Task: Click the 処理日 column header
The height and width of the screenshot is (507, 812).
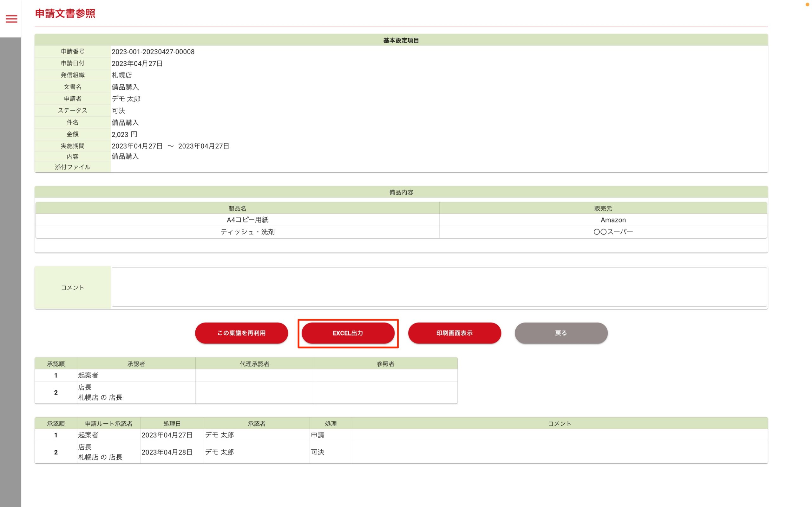Action: pyautogui.click(x=172, y=424)
